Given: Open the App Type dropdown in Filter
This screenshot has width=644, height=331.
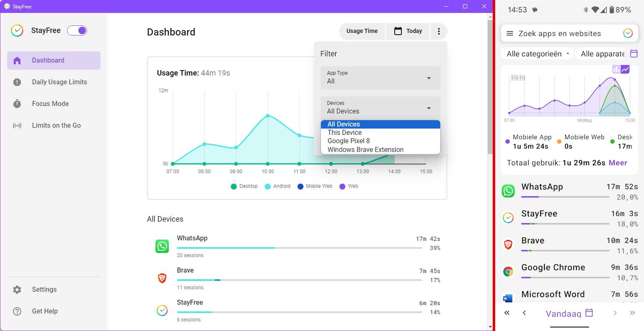Looking at the screenshot, I should click(381, 78).
